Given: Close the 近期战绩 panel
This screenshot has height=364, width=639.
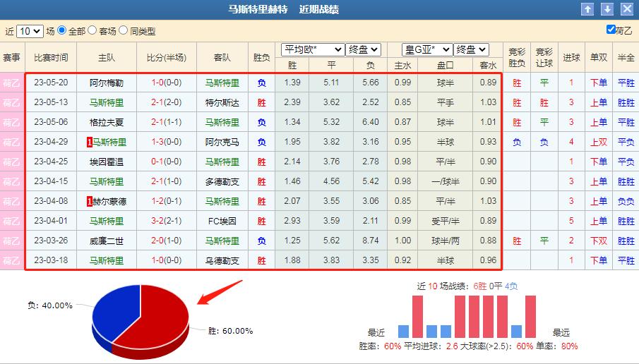Looking at the screenshot, I should [627, 9].
